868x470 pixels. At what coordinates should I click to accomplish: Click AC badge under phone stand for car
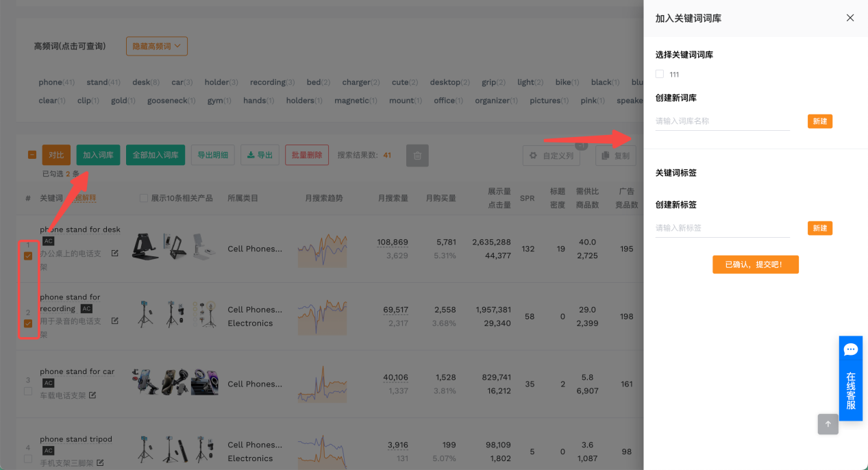coord(48,383)
